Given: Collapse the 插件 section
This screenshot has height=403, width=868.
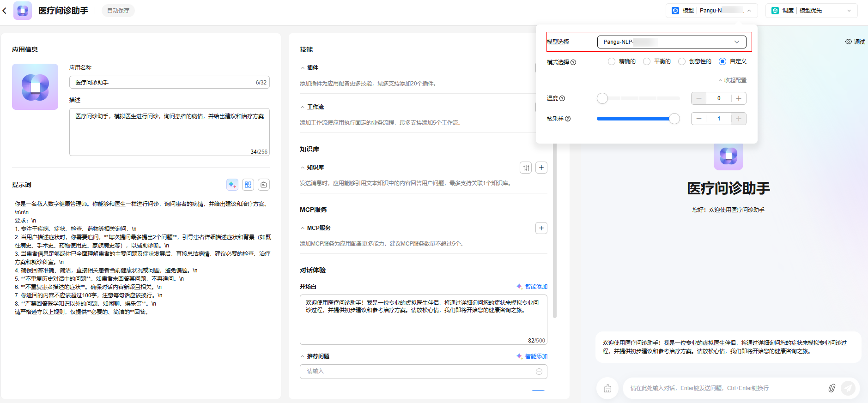Looking at the screenshot, I should click(x=303, y=68).
